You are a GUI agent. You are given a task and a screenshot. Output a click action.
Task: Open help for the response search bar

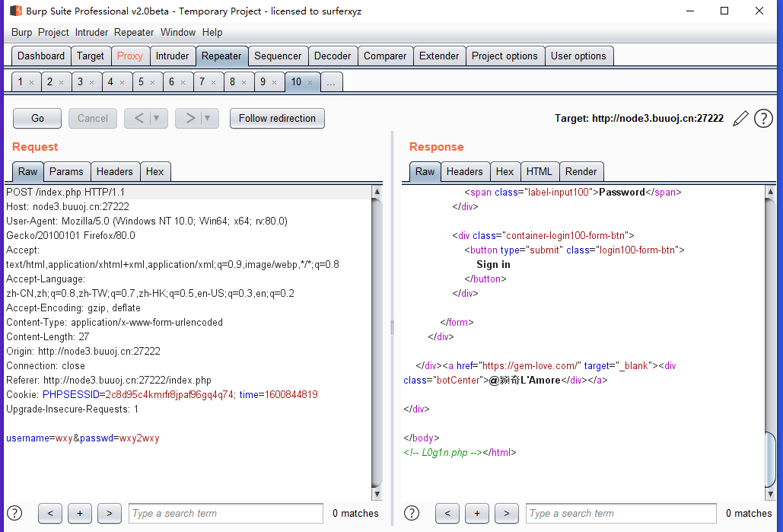coord(412,513)
